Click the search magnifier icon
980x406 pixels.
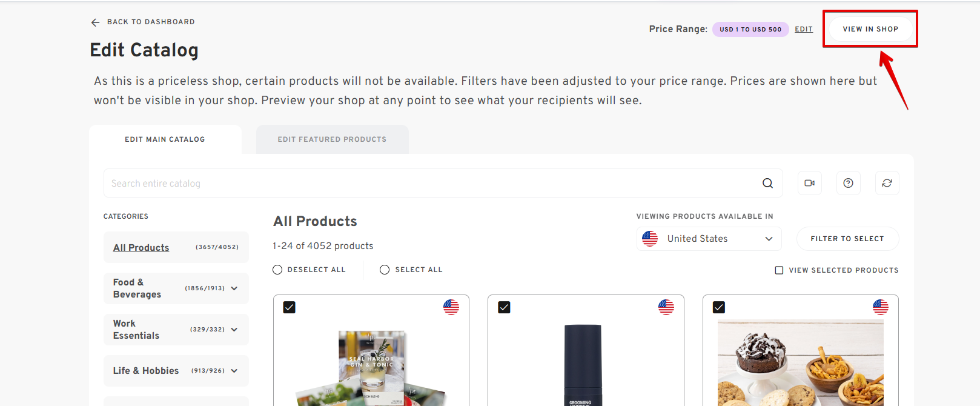767,183
